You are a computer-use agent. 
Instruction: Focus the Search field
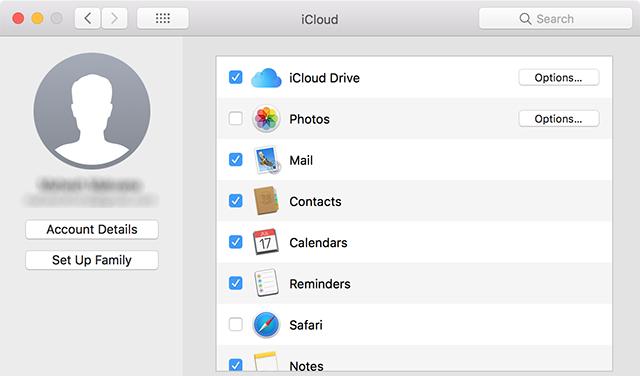point(556,19)
